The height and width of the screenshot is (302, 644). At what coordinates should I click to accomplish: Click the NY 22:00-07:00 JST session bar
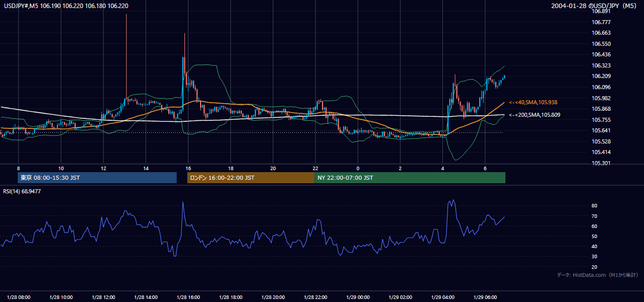point(410,178)
